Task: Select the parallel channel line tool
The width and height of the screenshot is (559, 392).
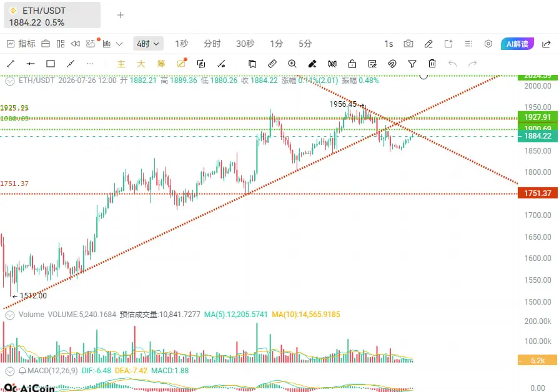Action: point(71,64)
